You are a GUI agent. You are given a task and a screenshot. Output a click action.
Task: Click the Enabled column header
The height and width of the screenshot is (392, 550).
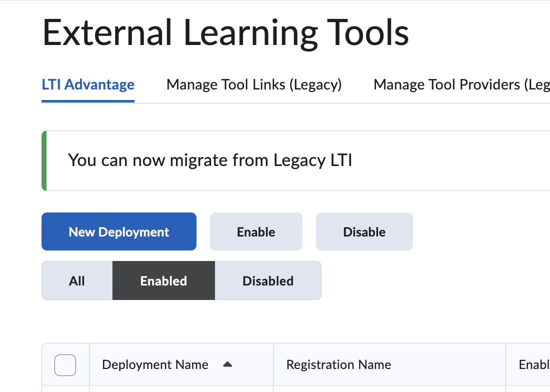tap(535, 364)
